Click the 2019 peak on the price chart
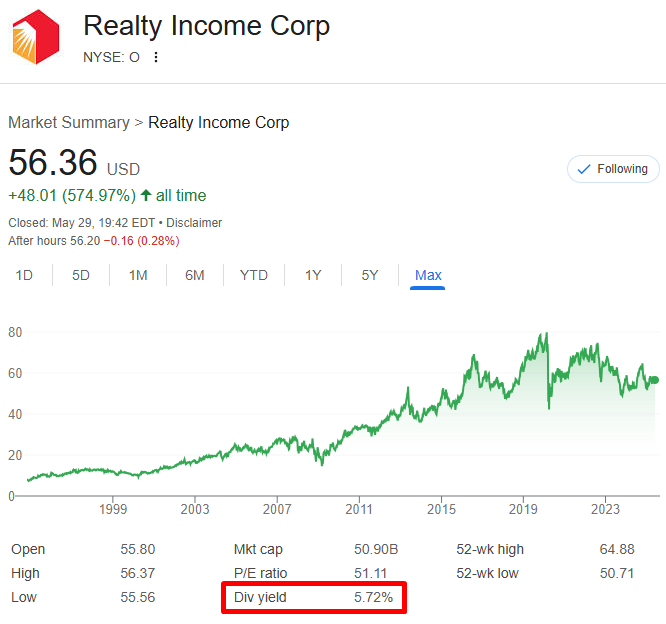The image size is (666, 624). click(546, 334)
